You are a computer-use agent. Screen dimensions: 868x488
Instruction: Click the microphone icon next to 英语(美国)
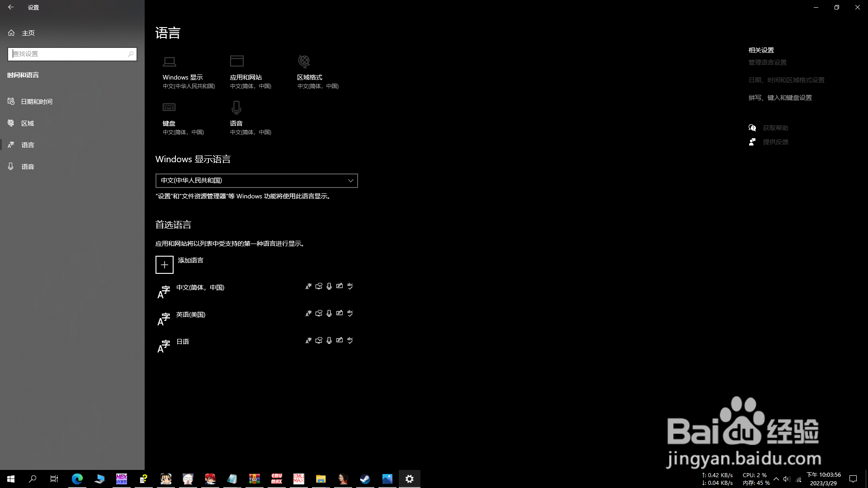tap(329, 313)
